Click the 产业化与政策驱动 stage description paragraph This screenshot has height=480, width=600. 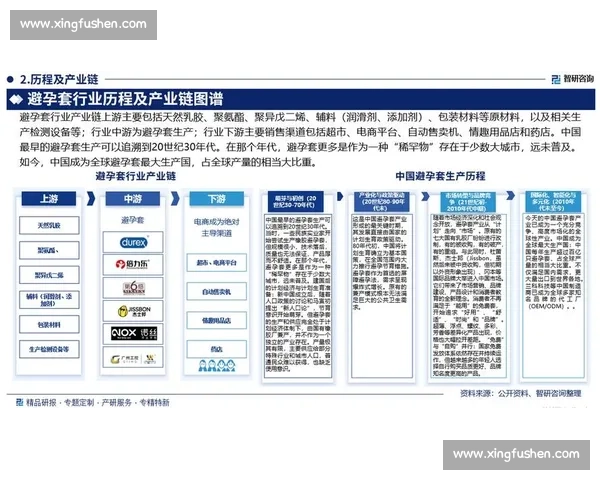pyautogui.click(x=381, y=262)
